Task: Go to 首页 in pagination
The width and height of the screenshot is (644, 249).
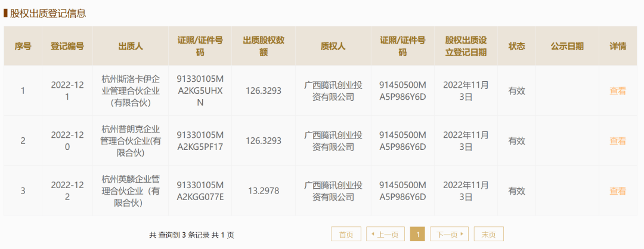Action: pos(346,234)
